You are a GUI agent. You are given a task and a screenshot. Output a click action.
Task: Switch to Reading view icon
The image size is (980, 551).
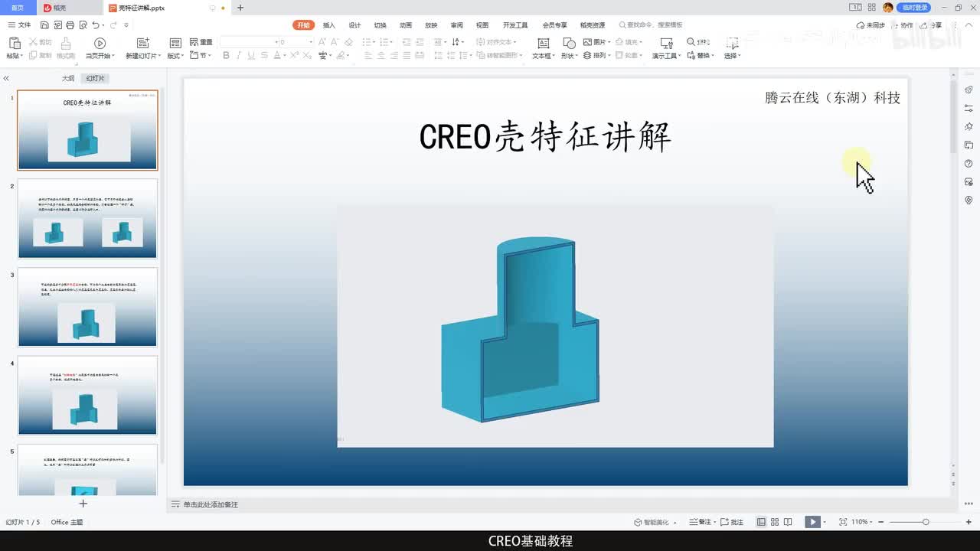788,522
